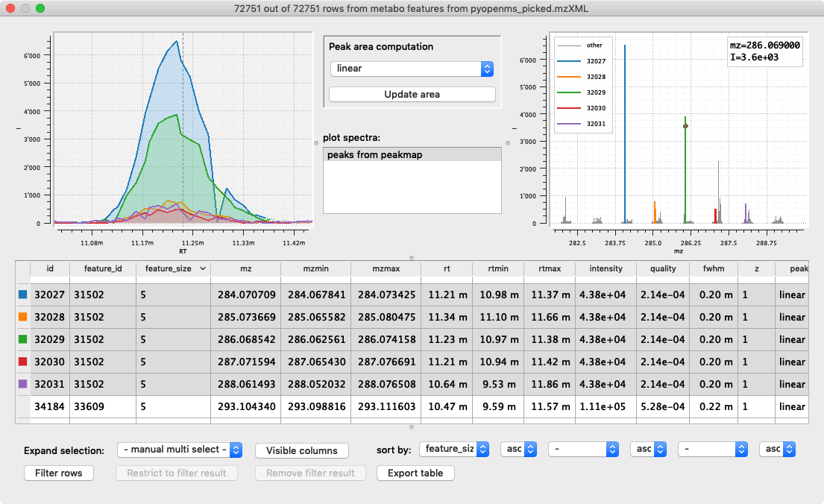Select table row with id 32029
Viewport: 824px width, 504px height.
[x=412, y=339]
